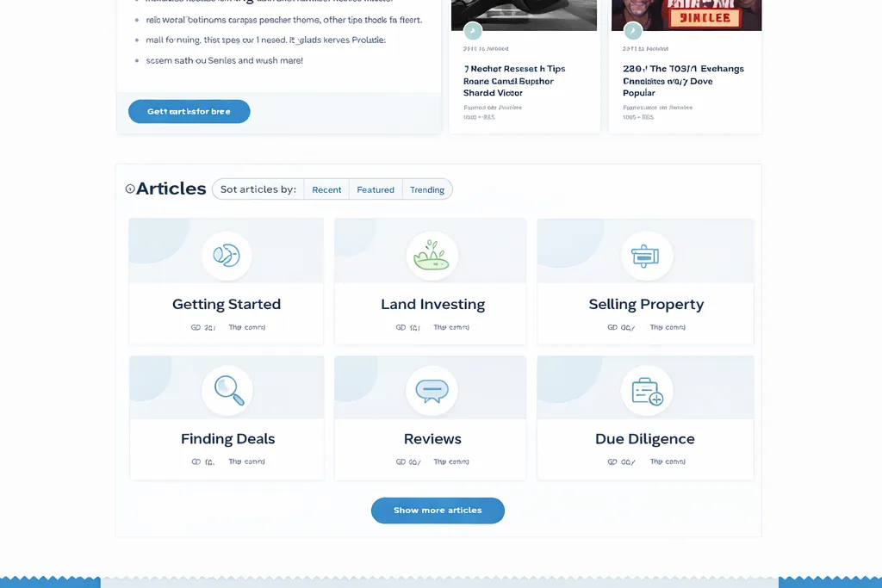Open the Finding Deals title
Image resolution: width=882 pixels, height=588 pixels.
[x=227, y=438]
